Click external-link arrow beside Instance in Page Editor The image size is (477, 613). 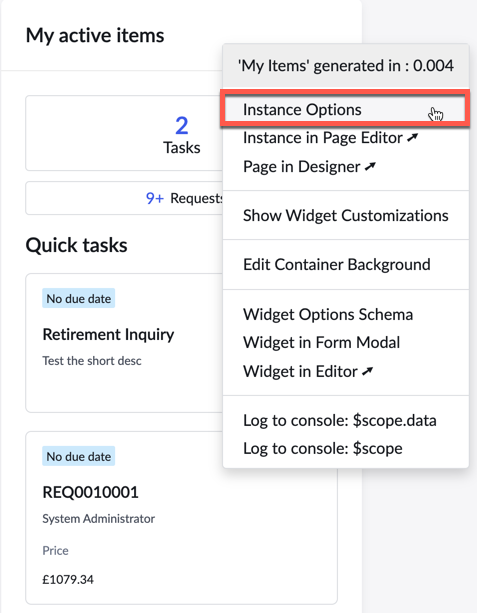tap(412, 137)
